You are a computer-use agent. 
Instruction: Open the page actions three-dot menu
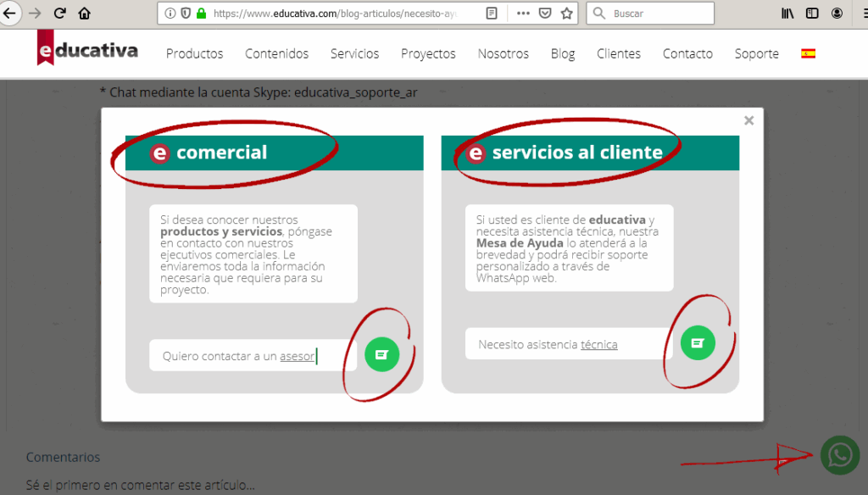click(522, 14)
